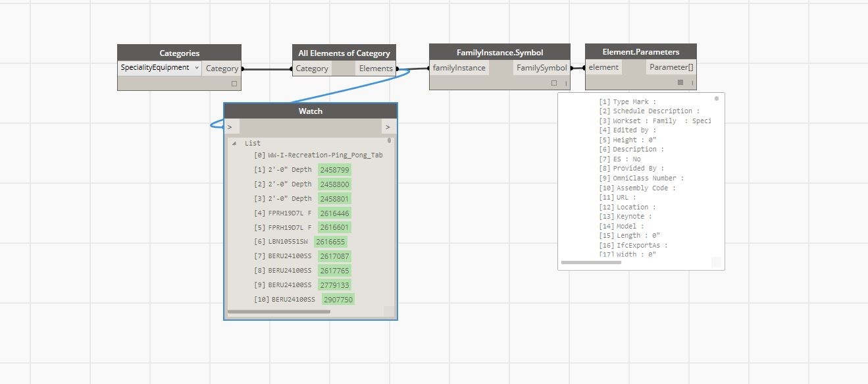868x384 pixels.
Task: Click the Watch node horizontal scrollbar
Action: pos(278,312)
